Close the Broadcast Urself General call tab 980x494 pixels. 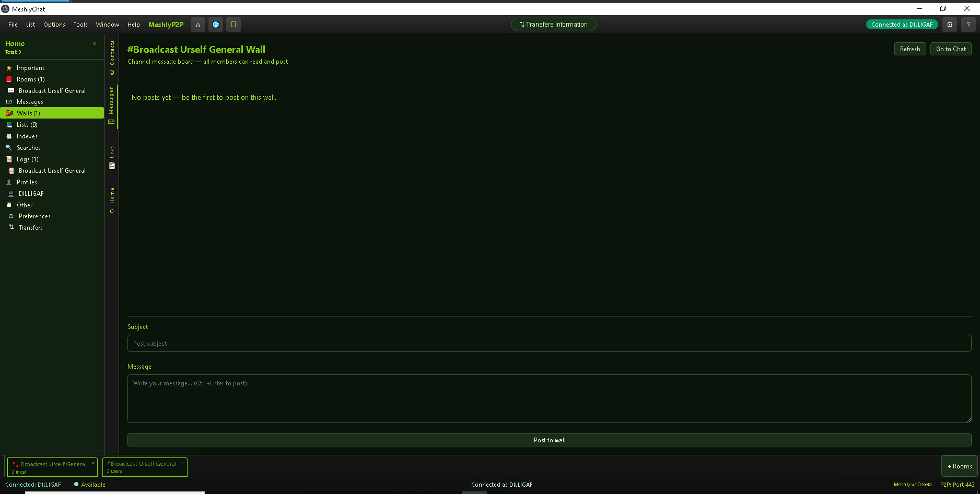[94, 463]
